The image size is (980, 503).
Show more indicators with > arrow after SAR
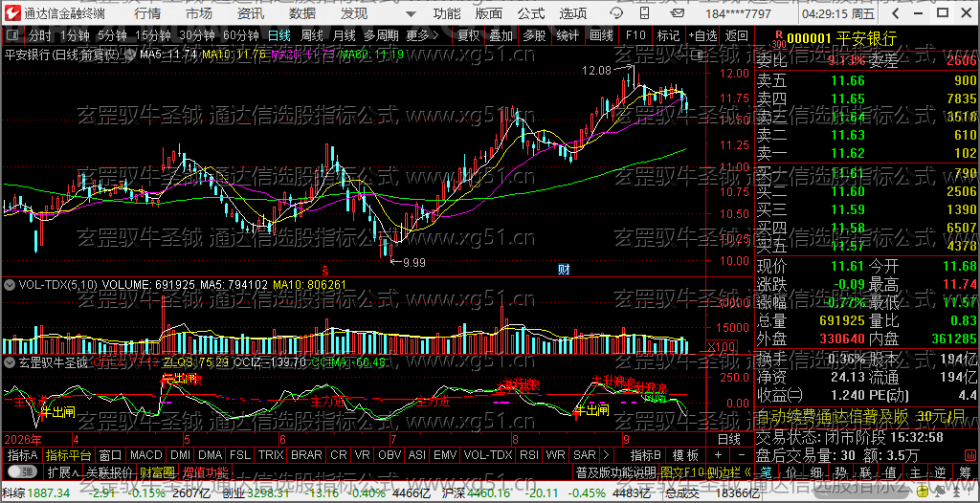[x=605, y=455]
